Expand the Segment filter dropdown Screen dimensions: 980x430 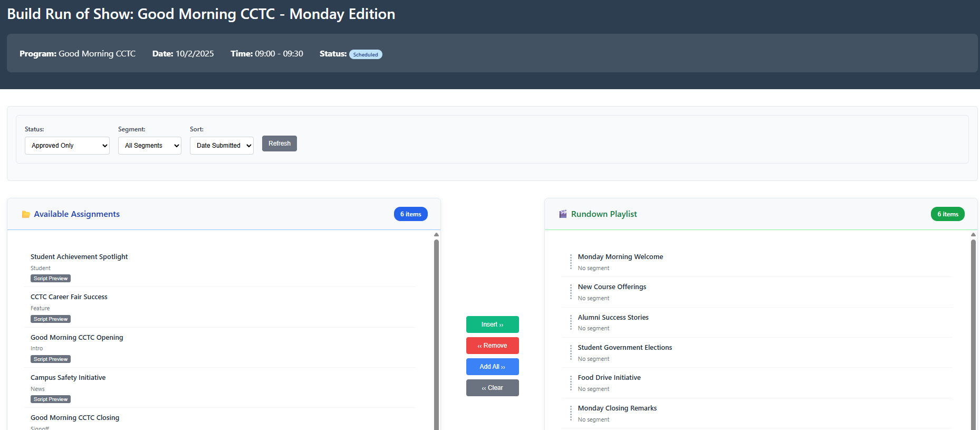pos(149,146)
